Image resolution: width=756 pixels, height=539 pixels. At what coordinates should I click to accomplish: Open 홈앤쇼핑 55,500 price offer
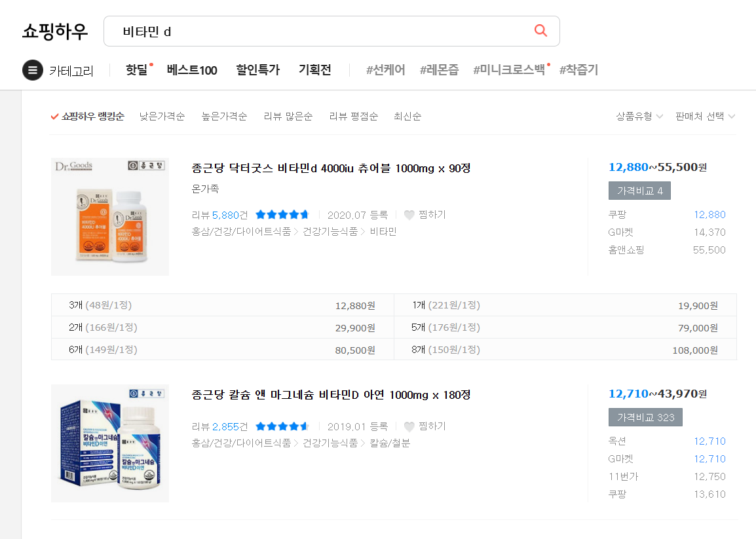point(667,250)
